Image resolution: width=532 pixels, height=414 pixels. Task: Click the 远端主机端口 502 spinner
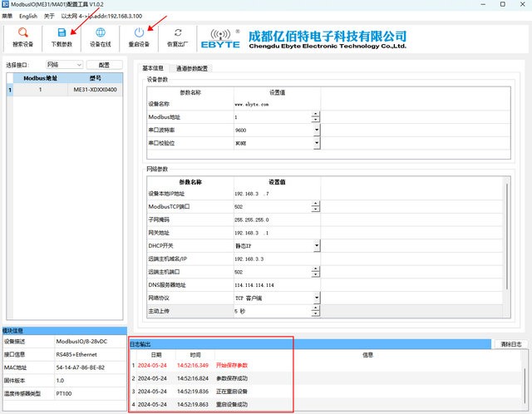(316, 272)
